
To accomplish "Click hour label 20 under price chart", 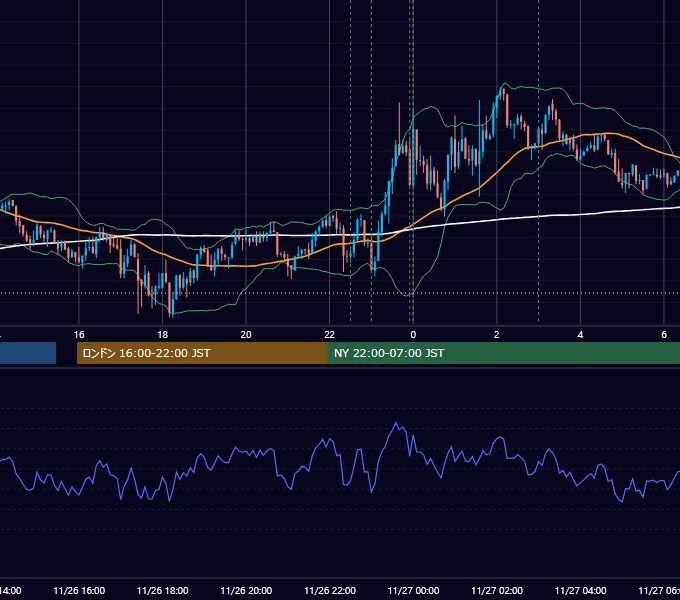I will click(x=246, y=335).
